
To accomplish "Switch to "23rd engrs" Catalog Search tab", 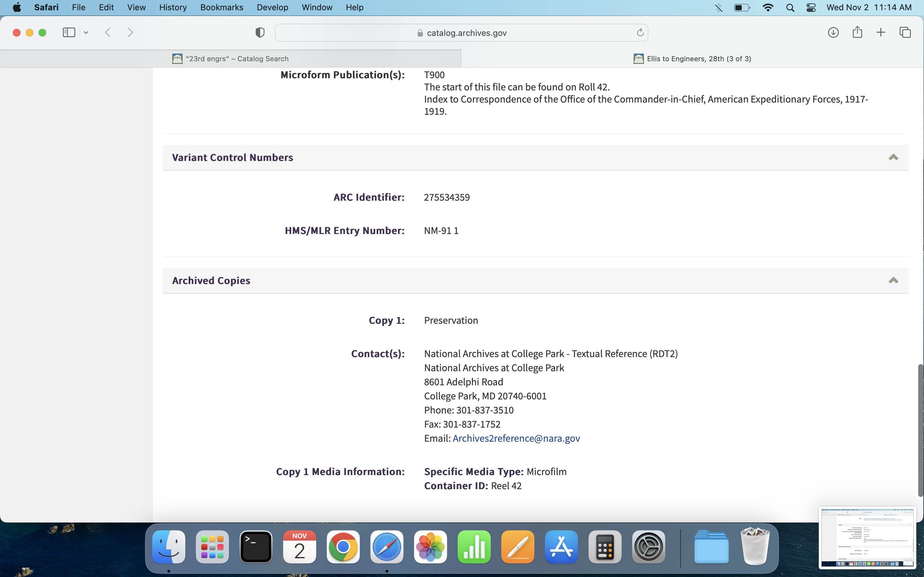I will (231, 59).
